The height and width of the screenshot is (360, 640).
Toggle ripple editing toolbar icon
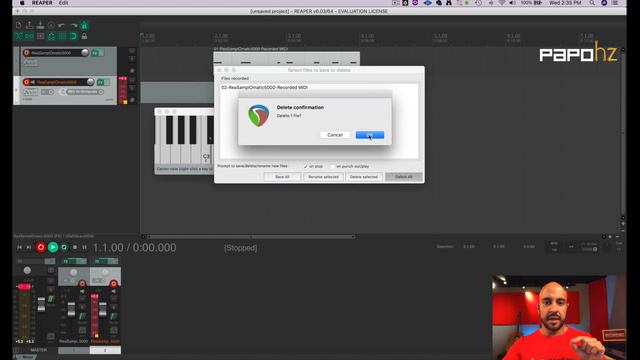(x=40, y=36)
